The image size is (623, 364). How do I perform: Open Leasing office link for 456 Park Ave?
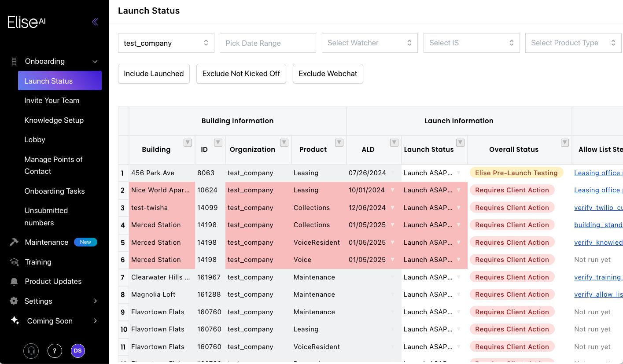pos(598,173)
